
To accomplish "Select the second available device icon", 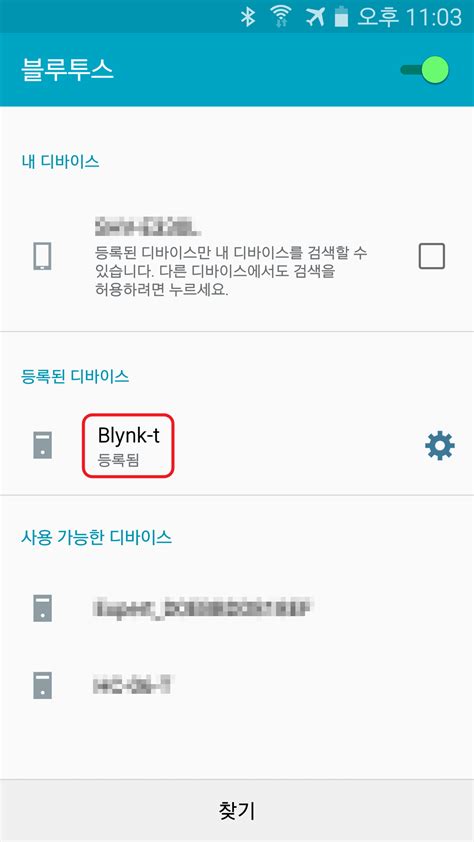I will [x=42, y=684].
